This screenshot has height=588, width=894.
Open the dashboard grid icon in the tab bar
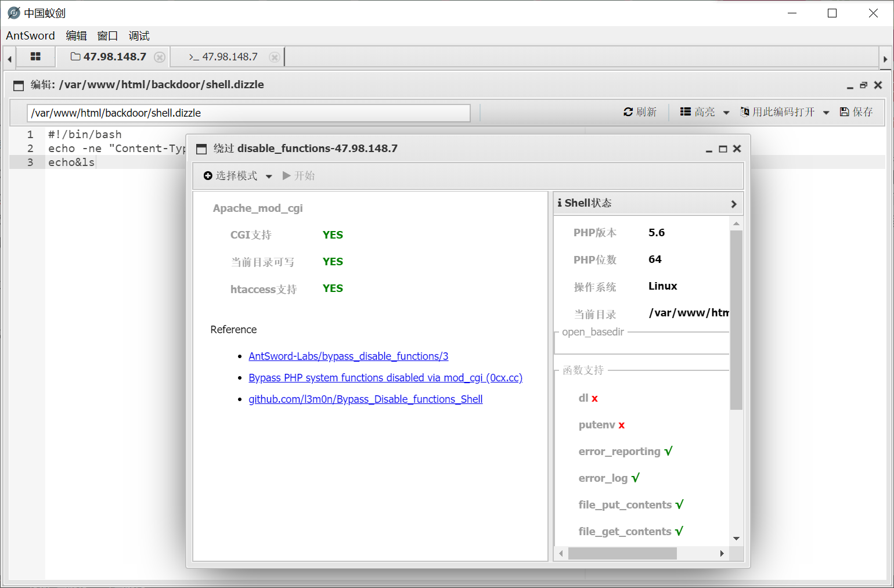pos(35,56)
